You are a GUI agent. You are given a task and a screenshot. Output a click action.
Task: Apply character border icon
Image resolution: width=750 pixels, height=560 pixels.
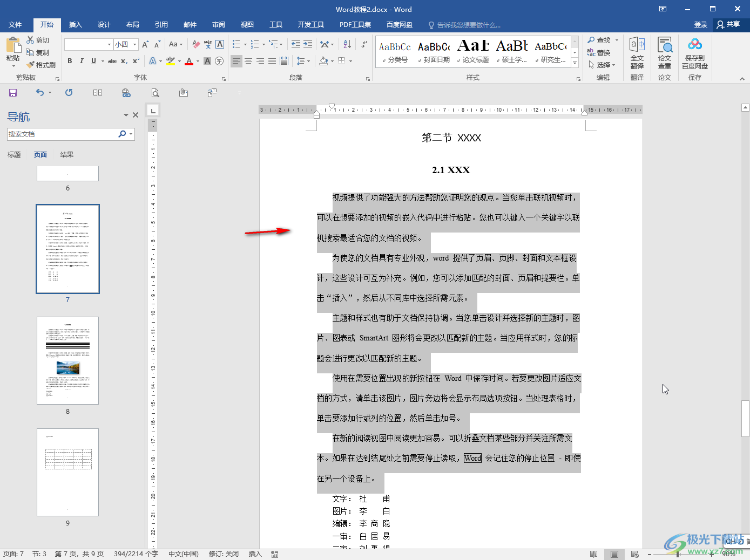click(x=220, y=44)
